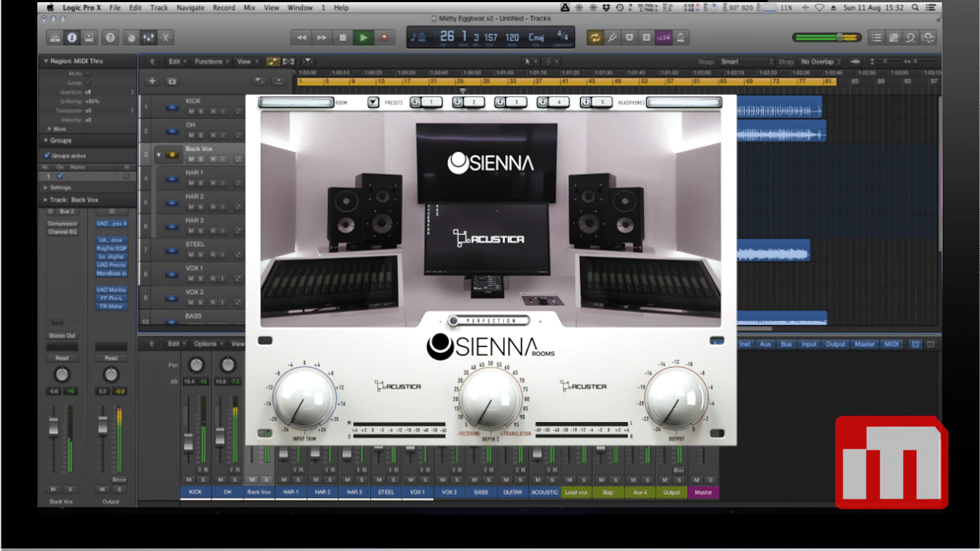Rewind the playhead
This screenshot has height=551, width=980.
pos(302,37)
